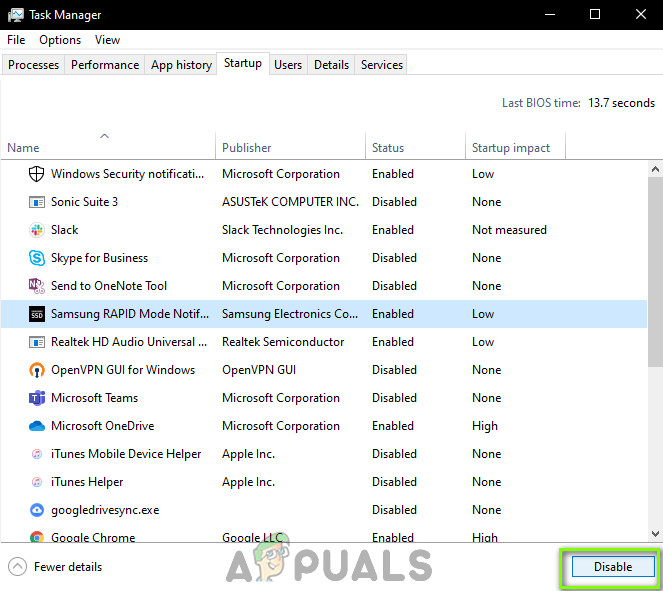Click Samsung Electronics Co... publisher cell
Screen dimensions: 663x591
point(290,314)
